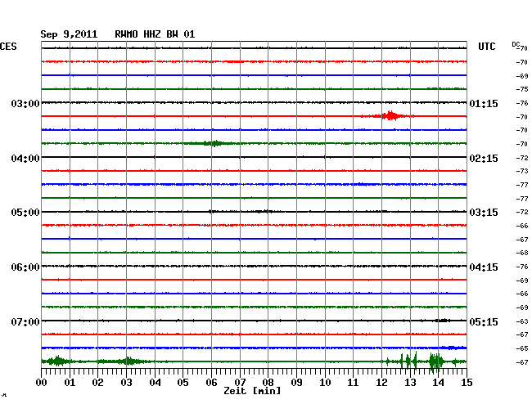Screen dimensions: 532x404
Task: Click minute tick label "08" on axis
Action: (268, 382)
